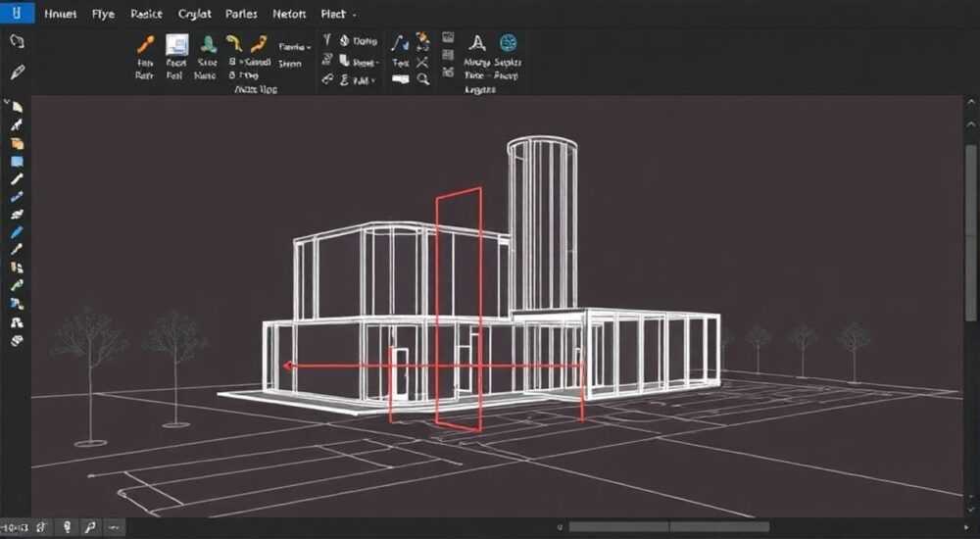Expand the small chevron atop left toolbar
The width and height of the screenshot is (980, 539).
(x=7, y=102)
